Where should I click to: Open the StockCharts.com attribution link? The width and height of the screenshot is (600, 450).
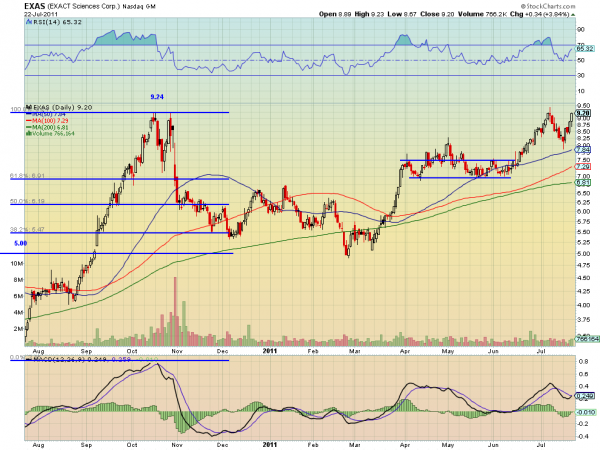coord(548,6)
